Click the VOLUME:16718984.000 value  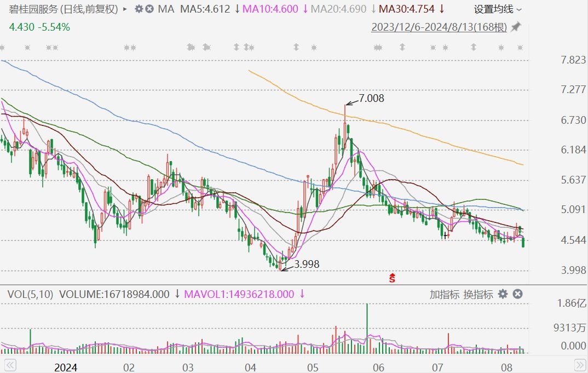[114, 294]
